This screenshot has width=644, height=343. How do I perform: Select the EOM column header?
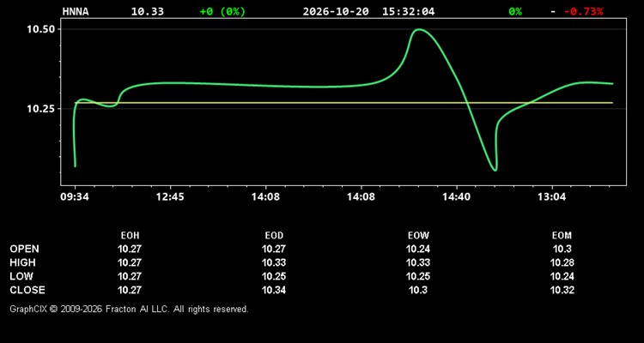[562, 236]
